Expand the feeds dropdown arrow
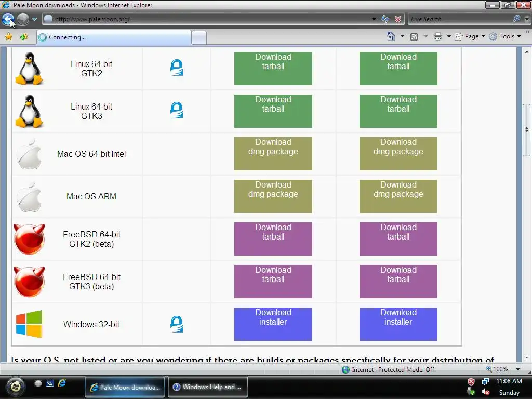This screenshot has height=399, width=532. (425, 36)
